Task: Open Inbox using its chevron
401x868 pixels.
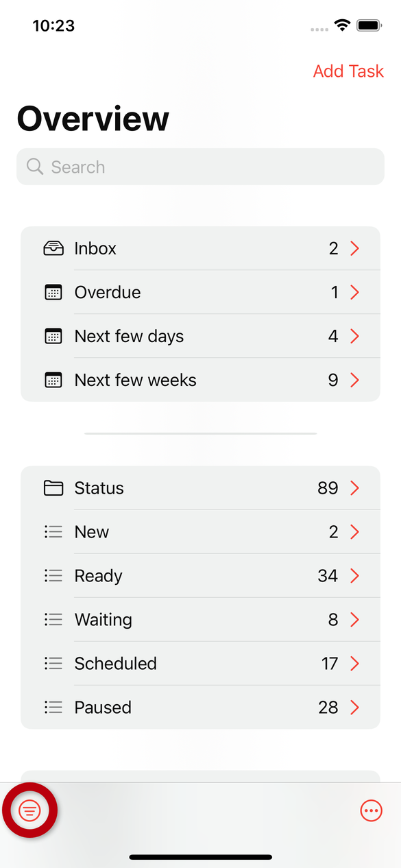Action: tap(354, 248)
